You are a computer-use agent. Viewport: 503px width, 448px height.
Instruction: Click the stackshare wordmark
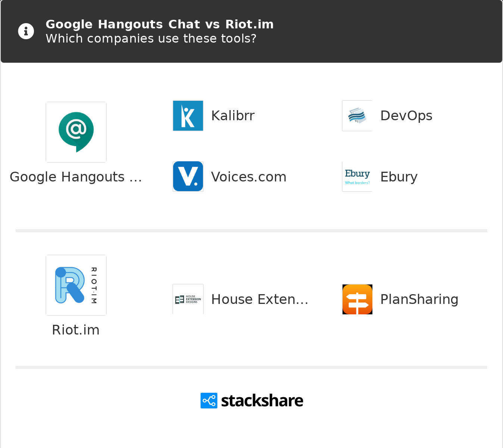point(262,401)
